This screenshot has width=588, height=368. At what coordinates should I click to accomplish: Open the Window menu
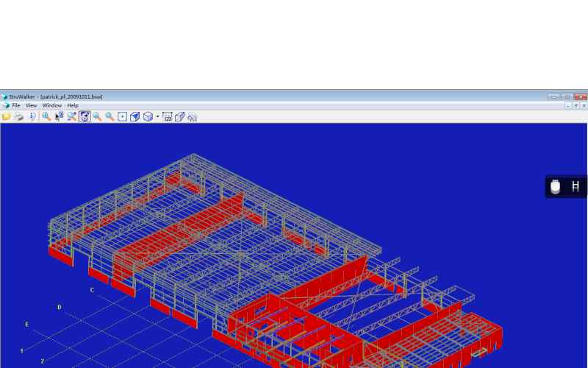tap(52, 105)
